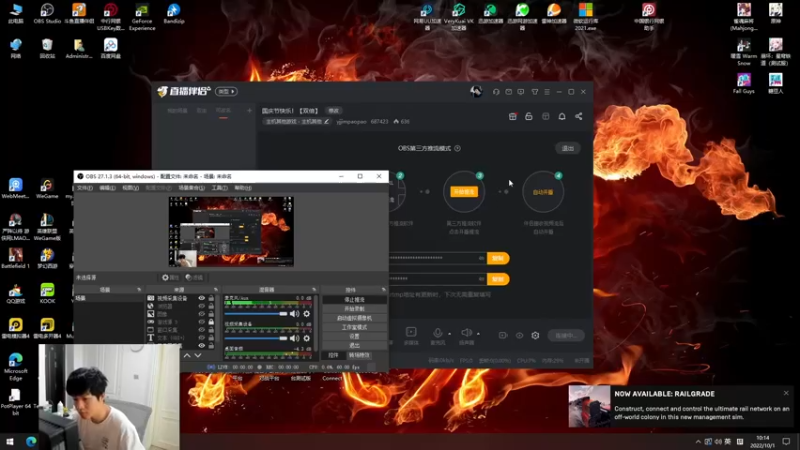Viewport: 800px width, 450px height.
Task: Toggle visibility eye of 文本 (GDI+) source
Action: [x=202, y=337]
